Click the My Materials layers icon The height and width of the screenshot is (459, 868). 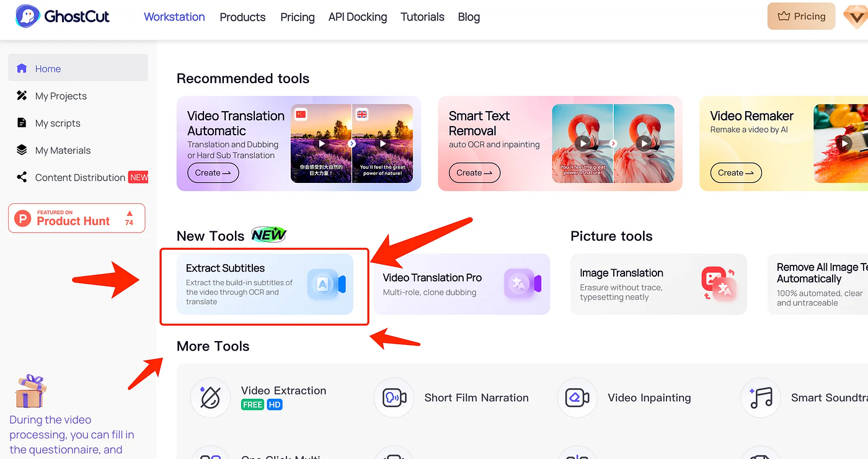click(x=22, y=150)
